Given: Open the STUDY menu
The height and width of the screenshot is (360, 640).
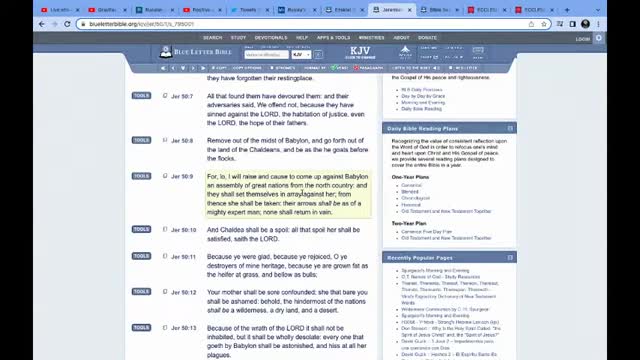Looking at the screenshot, I should pos(238,38).
